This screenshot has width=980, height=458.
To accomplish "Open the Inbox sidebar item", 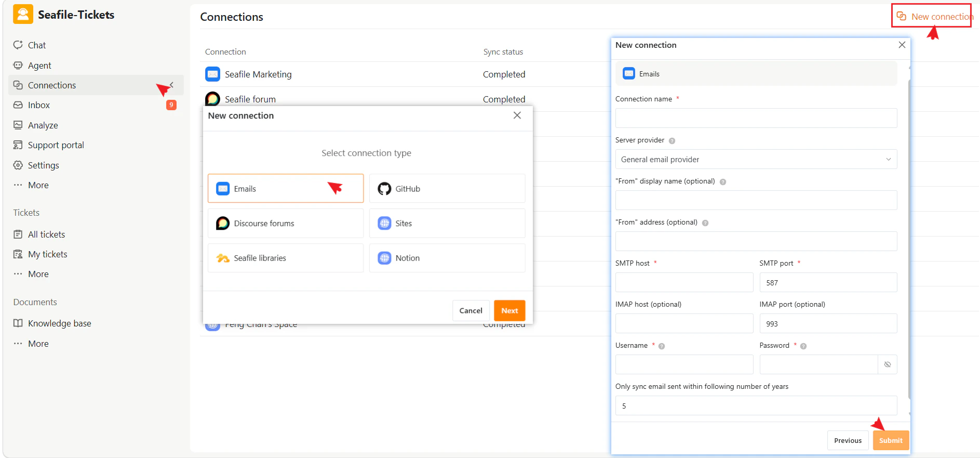I will point(39,105).
